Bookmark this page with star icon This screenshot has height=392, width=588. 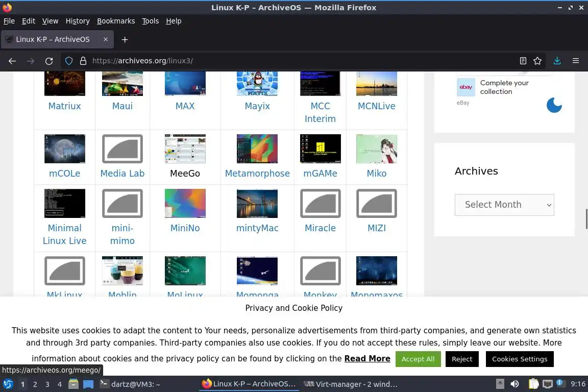click(x=537, y=61)
